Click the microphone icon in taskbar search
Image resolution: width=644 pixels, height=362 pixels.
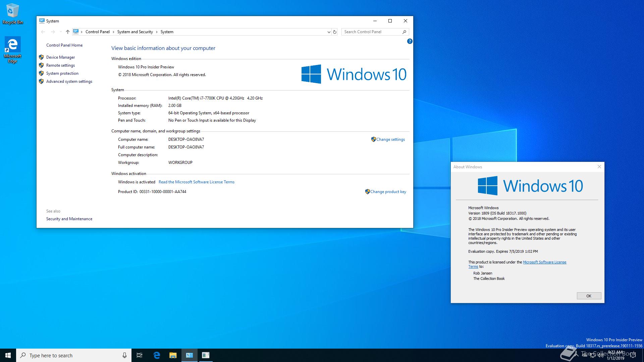point(124,355)
